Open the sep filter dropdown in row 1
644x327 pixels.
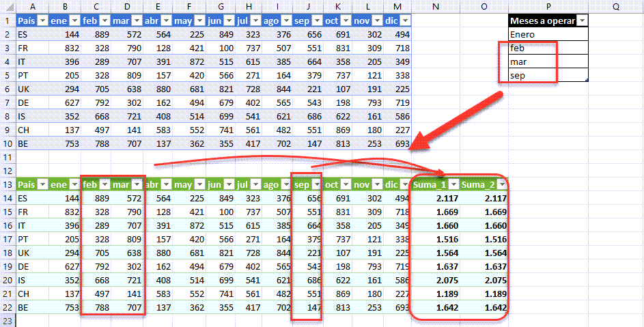point(317,20)
